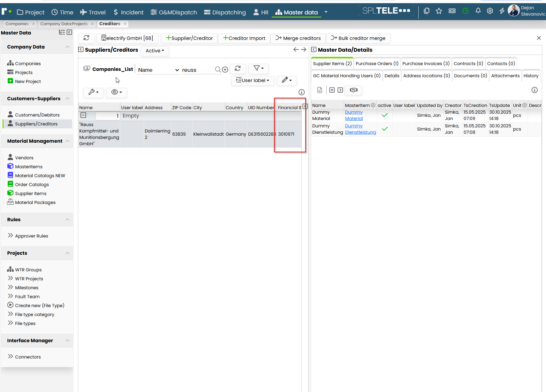Screen dimensions: 546x392
Task: Open the Active status dropdown
Action: (x=155, y=51)
